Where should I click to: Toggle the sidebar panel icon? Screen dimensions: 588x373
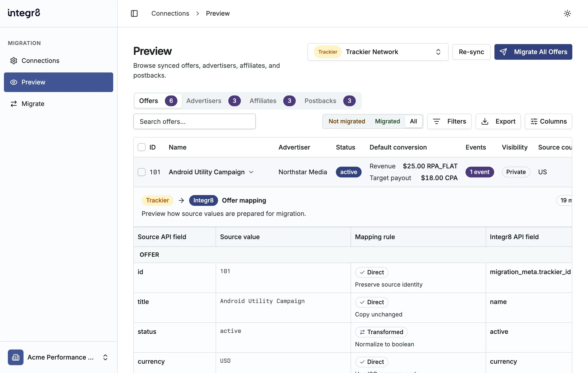(134, 13)
